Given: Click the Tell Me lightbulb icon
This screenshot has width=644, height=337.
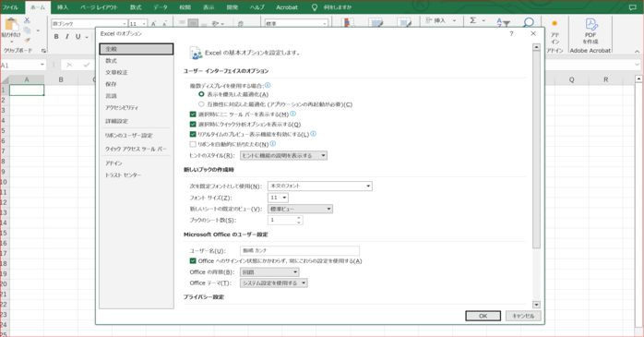Looking at the screenshot, I should point(315,7).
